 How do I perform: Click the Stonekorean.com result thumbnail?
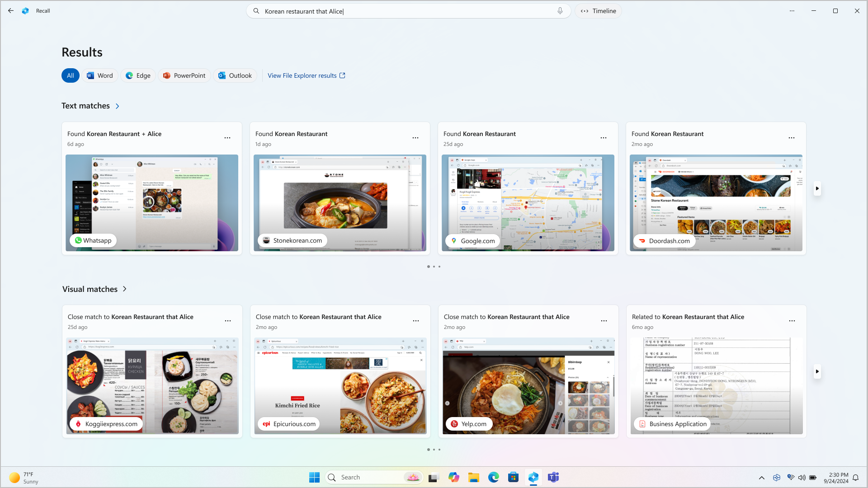340,202
